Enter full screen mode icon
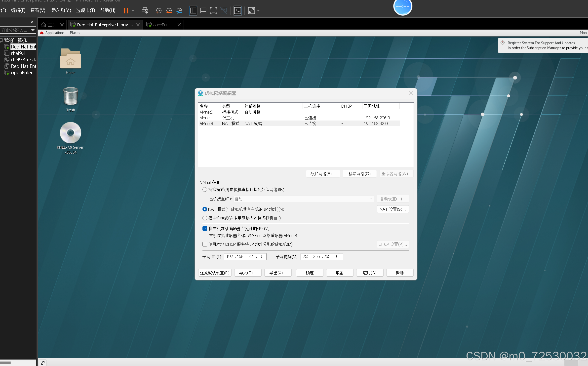588x366 pixels. 213,11
